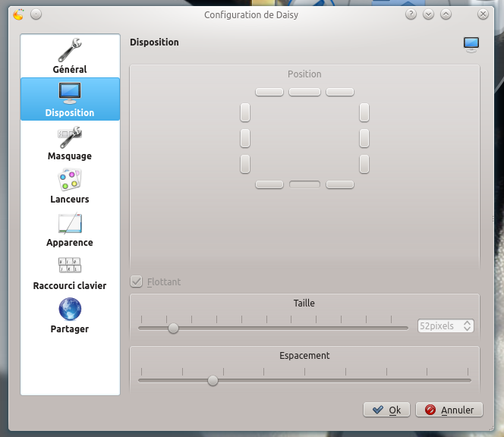Open the Partager globe page

coord(70,316)
